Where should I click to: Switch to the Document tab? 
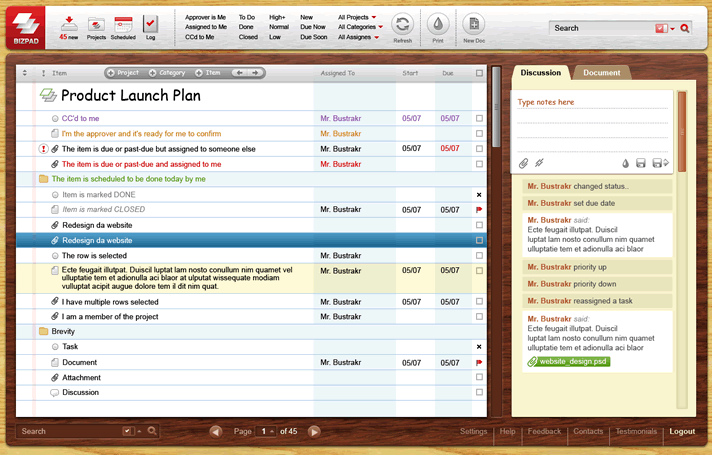(601, 73)
